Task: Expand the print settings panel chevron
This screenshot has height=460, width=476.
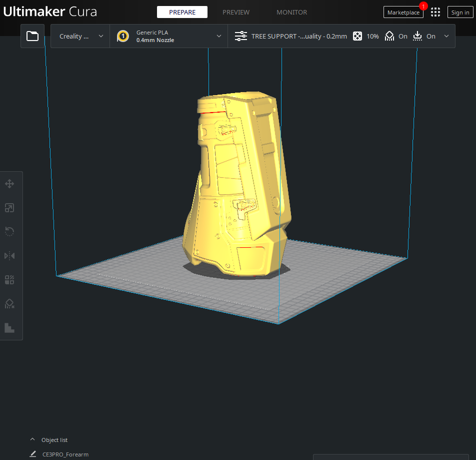Action: click(446, 36)
